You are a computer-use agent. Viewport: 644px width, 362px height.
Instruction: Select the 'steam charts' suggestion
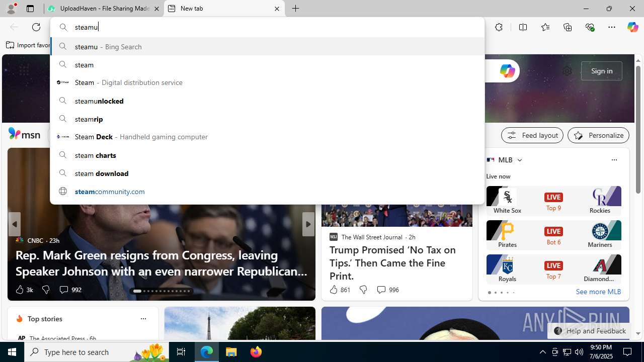tap(267, 155)
